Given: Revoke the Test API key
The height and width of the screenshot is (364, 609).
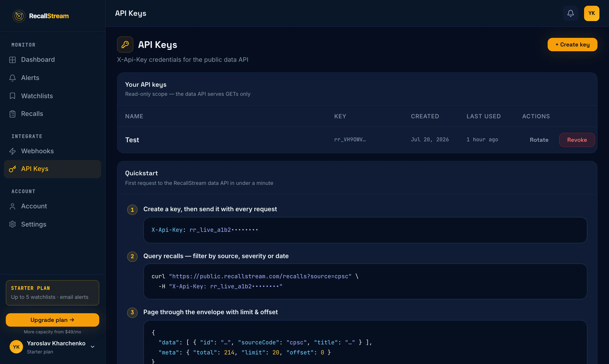Looking at the screenshot, I should 577,140.
